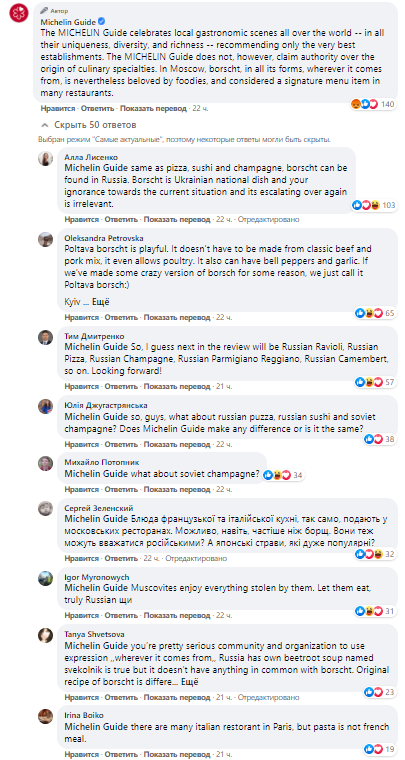Screen dimensions: 405x760
Task: Click Тим Дмитренко's profile picture
Action: click(x=46, y=337)
